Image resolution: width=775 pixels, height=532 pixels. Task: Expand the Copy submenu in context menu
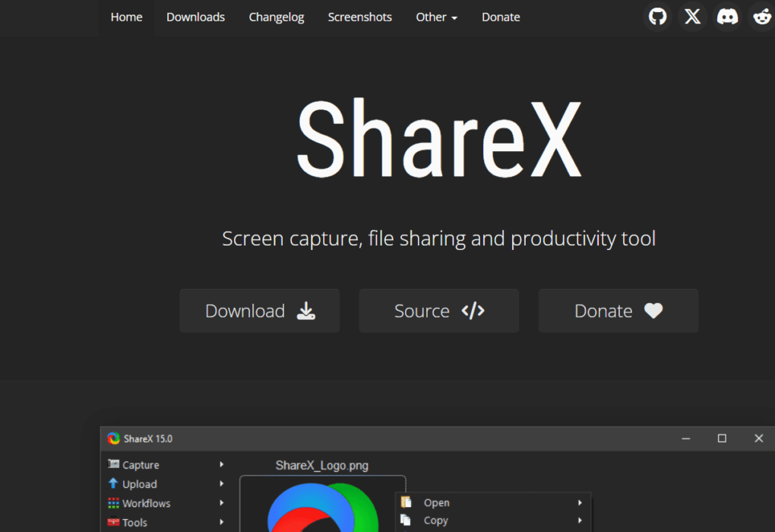click(x=580, y=521)
